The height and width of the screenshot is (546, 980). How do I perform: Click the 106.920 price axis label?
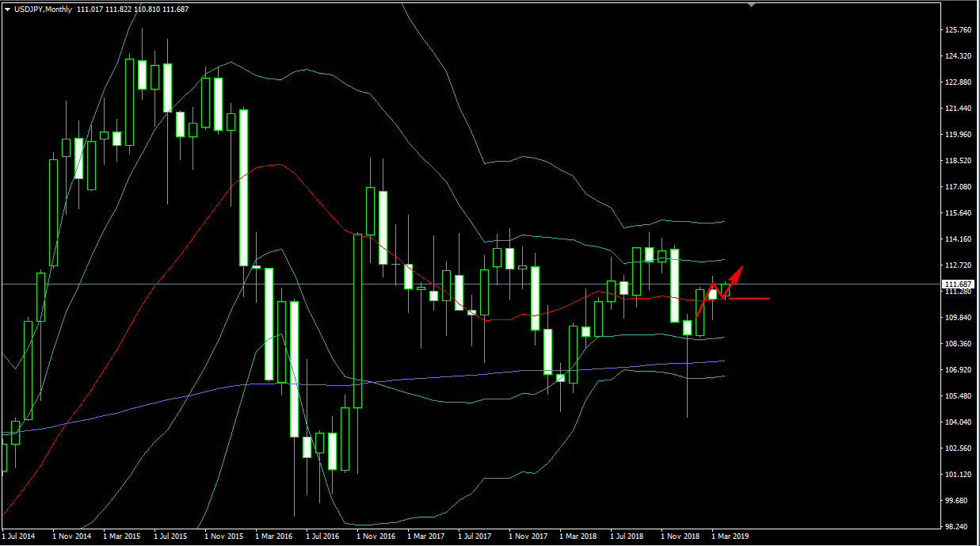(958, 370)
